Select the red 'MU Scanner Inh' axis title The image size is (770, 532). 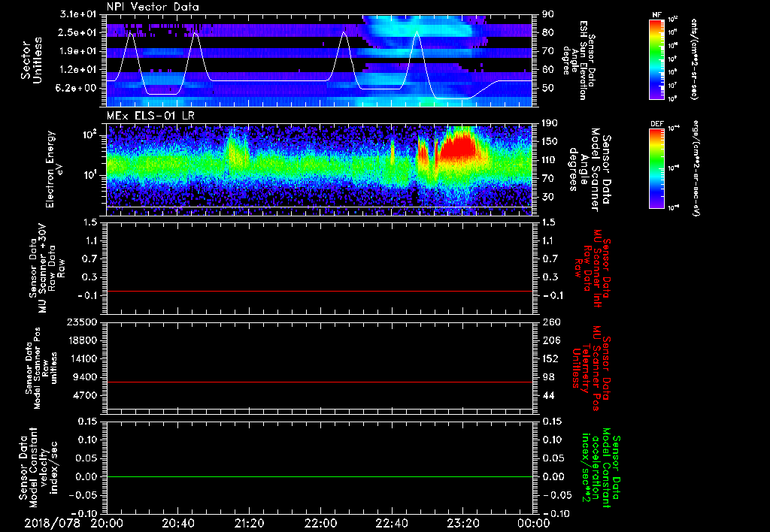point(593,268)
